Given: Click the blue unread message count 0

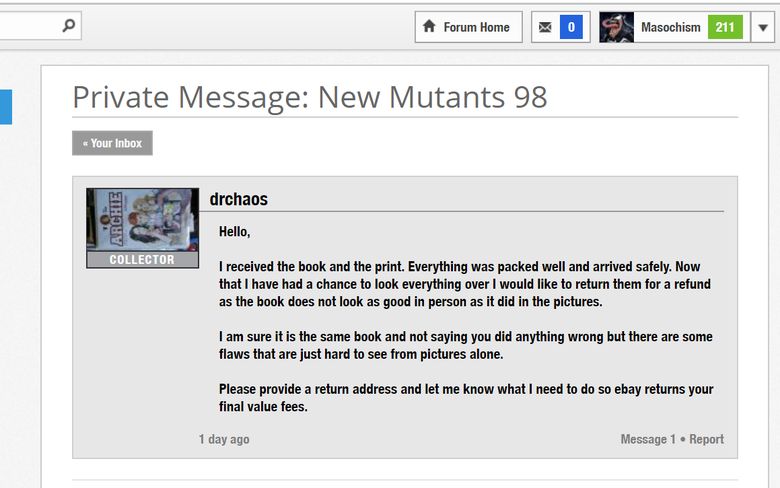Looking at the screenshot, I should coord(571,27).
